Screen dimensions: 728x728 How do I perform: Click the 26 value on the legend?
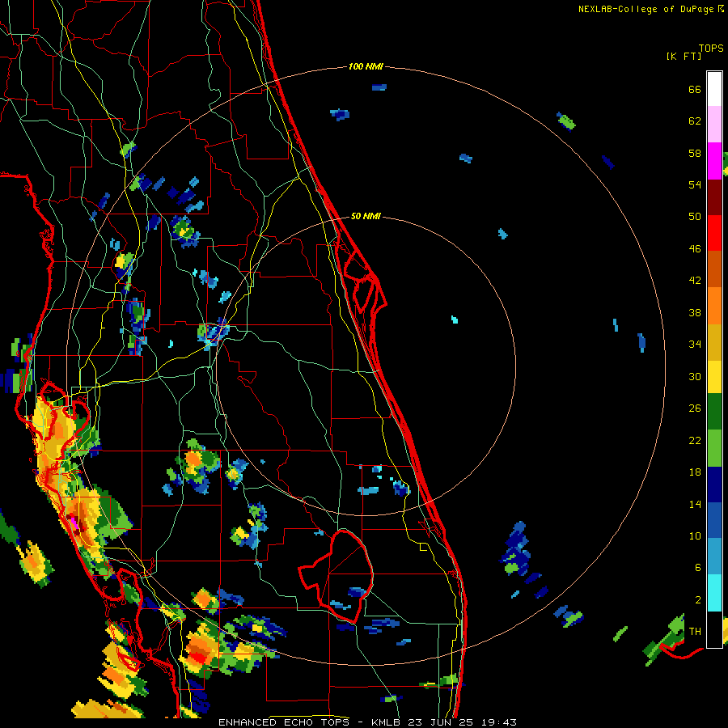(x=695, y=408)
